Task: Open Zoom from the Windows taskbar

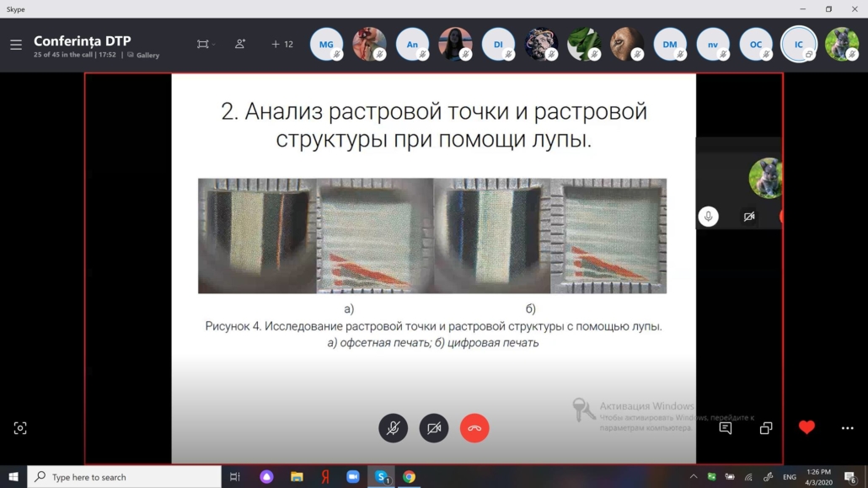Action: click(x=353, y=477)
